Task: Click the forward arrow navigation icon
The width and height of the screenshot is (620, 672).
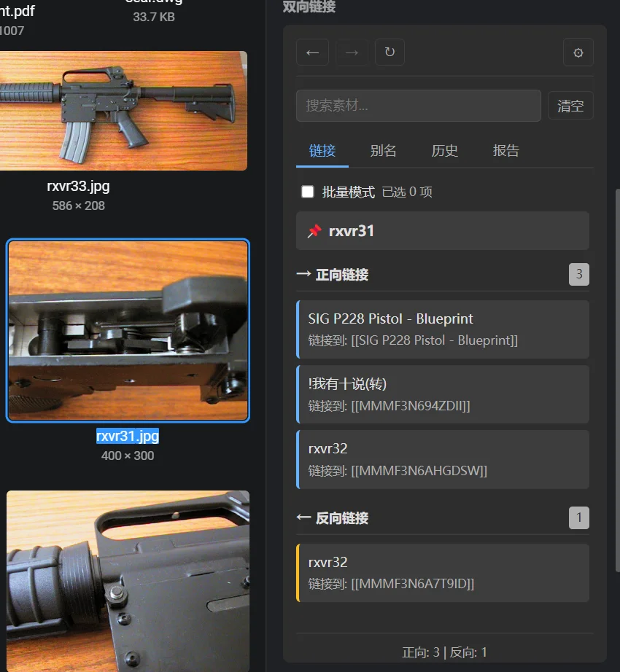Action: [352, 52]
